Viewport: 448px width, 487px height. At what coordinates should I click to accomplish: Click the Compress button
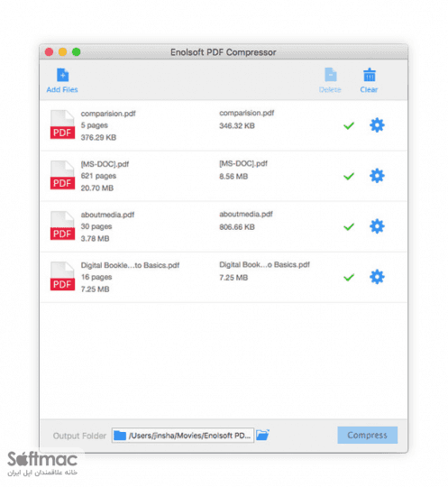click(x=367, y=435)
